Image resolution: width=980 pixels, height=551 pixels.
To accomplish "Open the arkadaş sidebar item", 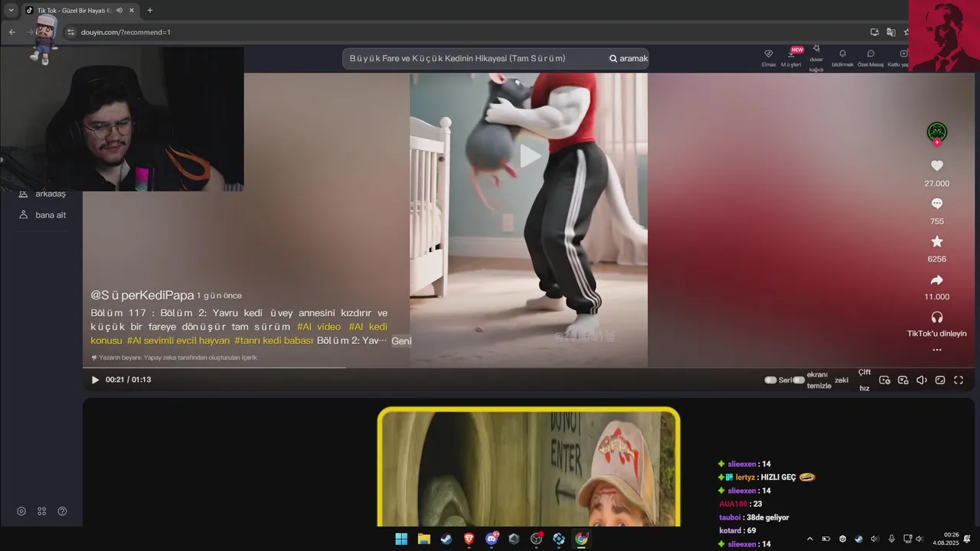I will 43,194.
